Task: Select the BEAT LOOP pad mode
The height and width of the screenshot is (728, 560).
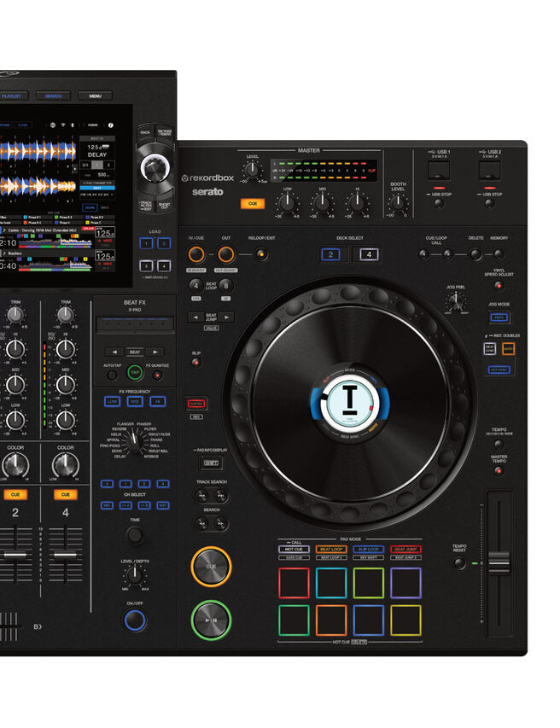Action: 331,549
